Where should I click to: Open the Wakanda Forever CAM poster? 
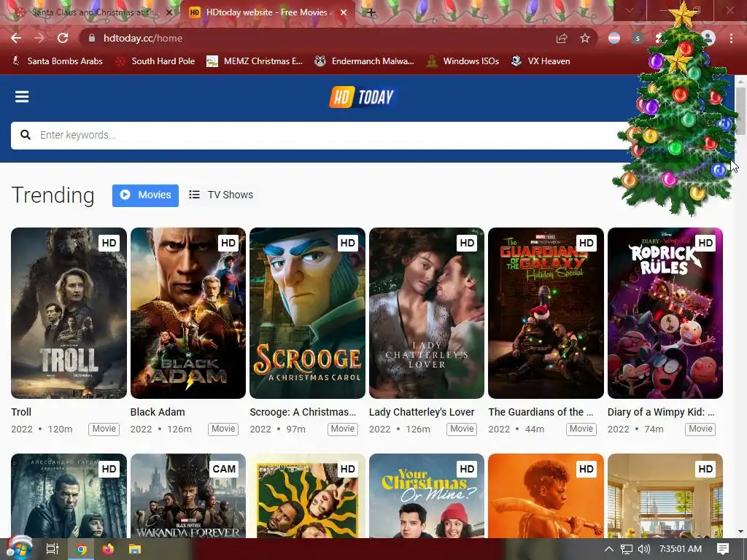(188, 496)
